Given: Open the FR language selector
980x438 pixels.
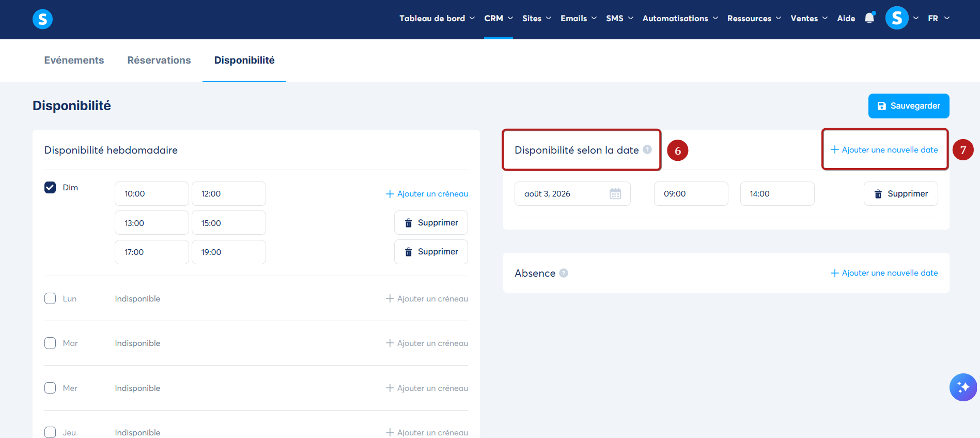Looking at the screenshot, I should 939,18.
